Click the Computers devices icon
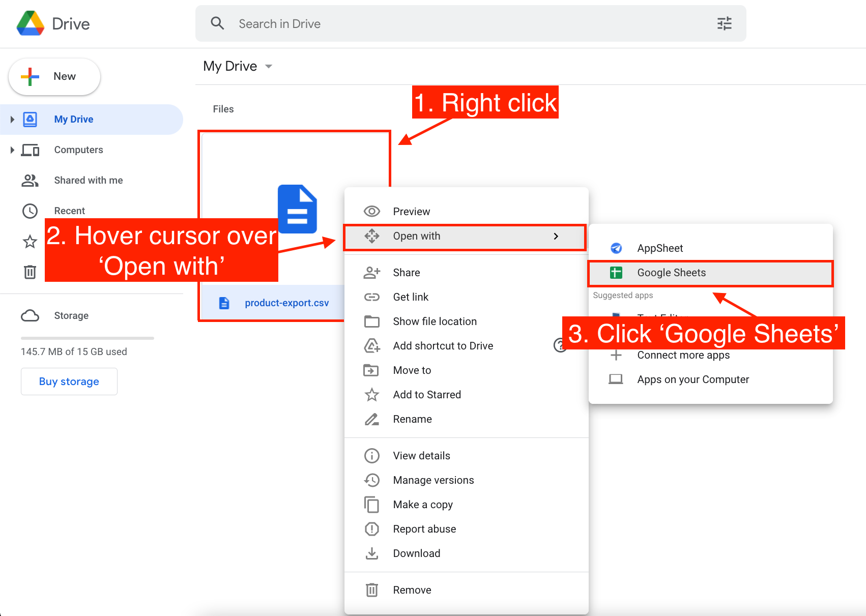The width and height of the screenshot is (866, 616). point(30,150)
